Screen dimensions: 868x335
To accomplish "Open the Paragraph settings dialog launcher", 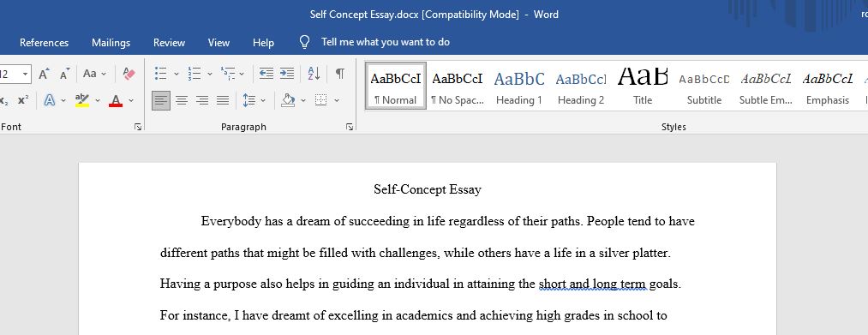I will pos(350,127).
